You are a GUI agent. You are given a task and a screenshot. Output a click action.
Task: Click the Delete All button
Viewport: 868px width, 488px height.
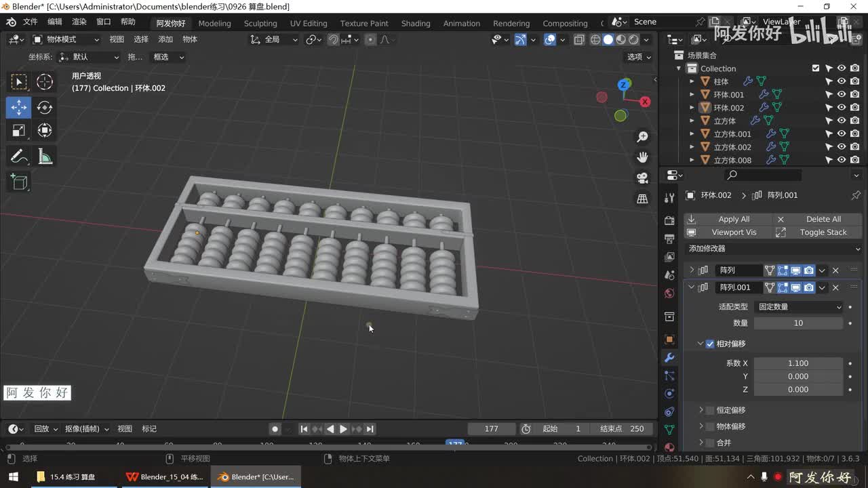coord(817,219)
